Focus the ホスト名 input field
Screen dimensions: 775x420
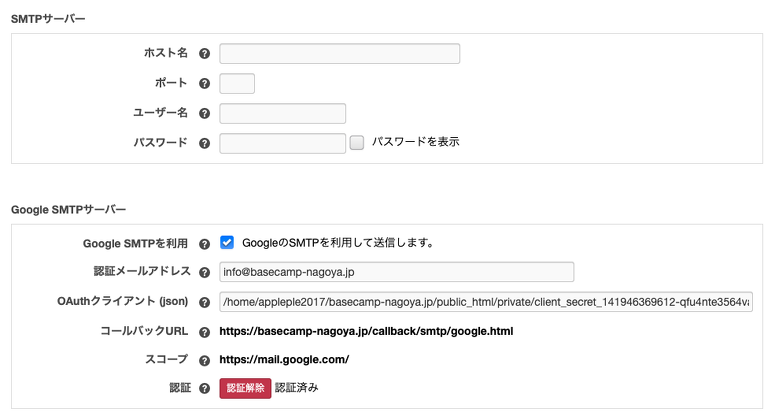339,54
